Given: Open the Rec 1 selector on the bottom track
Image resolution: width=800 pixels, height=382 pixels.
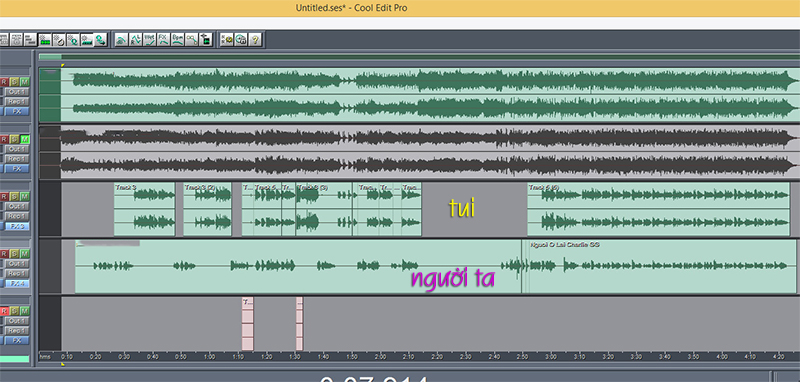Looking at the screenshot, I should coord(17,330).
